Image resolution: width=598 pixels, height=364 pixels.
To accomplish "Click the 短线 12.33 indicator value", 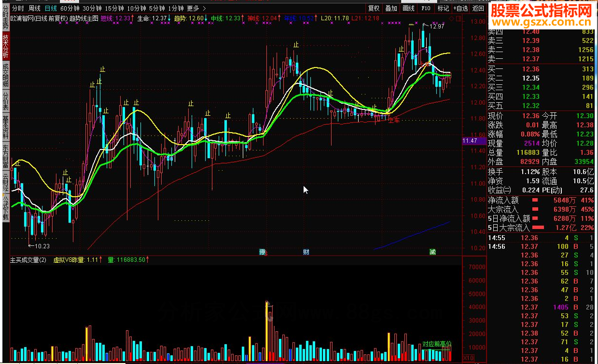I will [x=117, y=18].
